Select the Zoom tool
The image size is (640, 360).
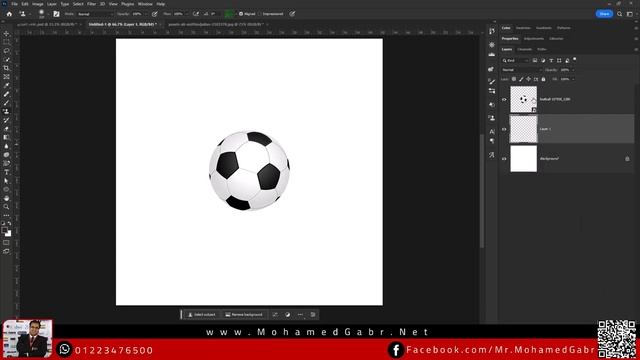pos(6,207)
